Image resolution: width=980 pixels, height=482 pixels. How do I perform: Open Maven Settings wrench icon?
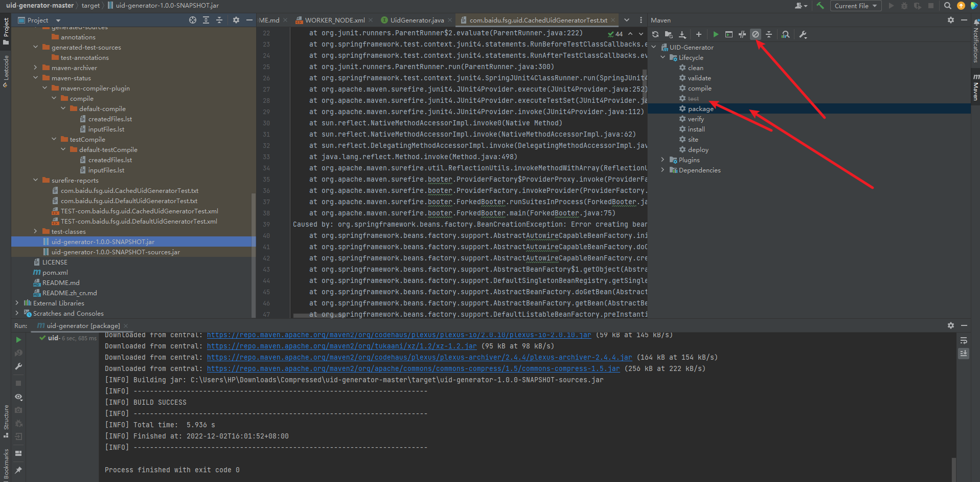[x=803, y=35]
